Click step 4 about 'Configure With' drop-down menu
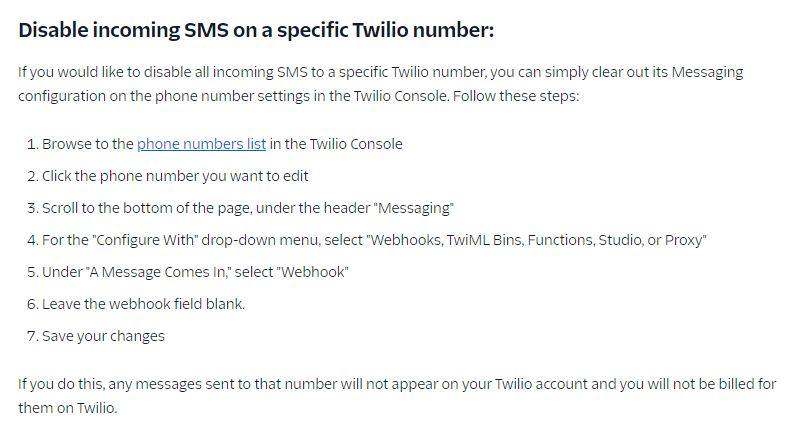 click(374, 240)
